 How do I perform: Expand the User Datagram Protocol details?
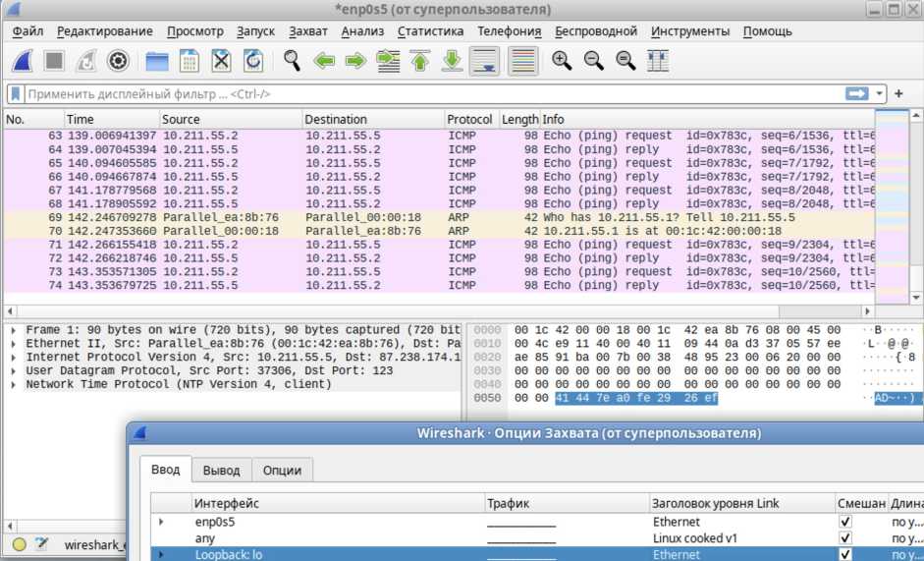tap(13, 371)
